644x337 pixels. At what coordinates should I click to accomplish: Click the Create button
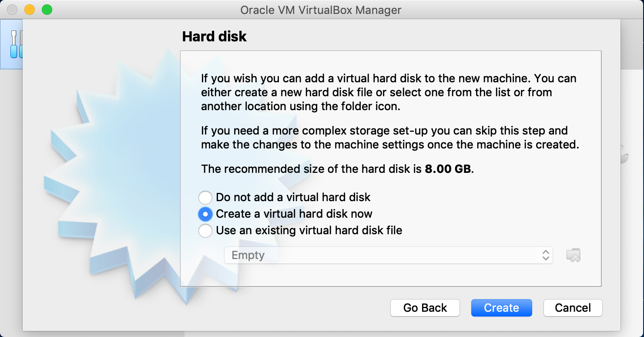click(501, 308)
